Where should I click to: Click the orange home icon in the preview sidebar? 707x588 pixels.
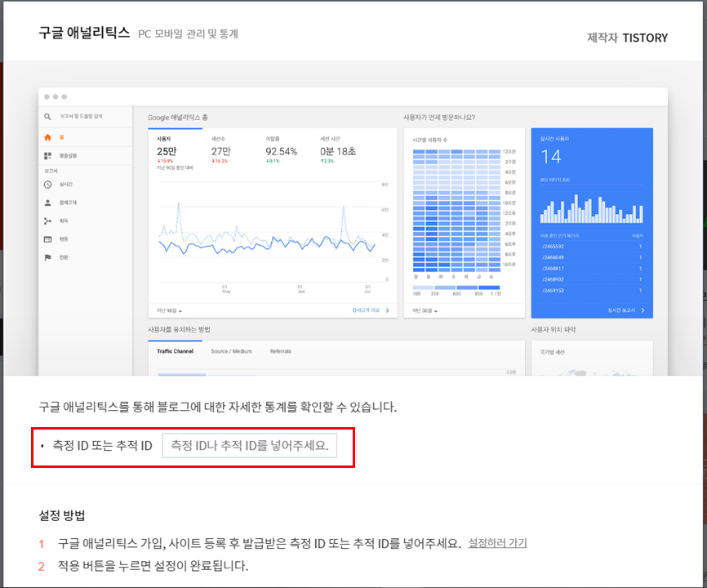48,137
